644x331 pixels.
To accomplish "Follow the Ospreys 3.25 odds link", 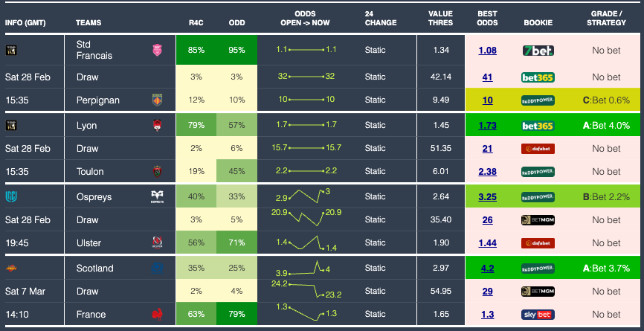I will [x=488, y=197].
